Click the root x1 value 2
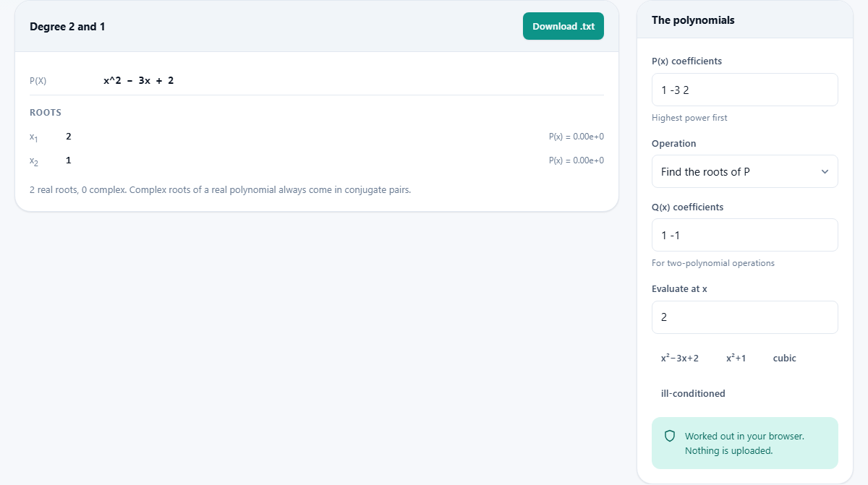This screenshot has width=868, height=485. pyautogui.click(x=69, y=136)
